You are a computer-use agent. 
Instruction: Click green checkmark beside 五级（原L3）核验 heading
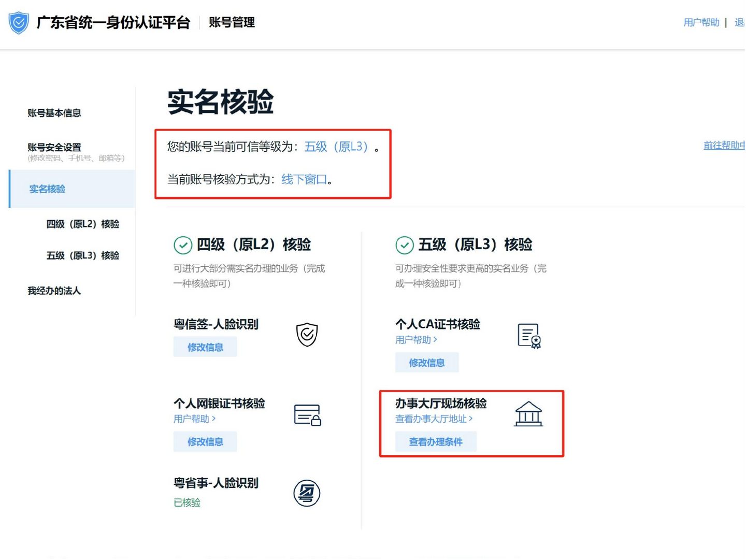pyautogui.click(x=405, y=245)
